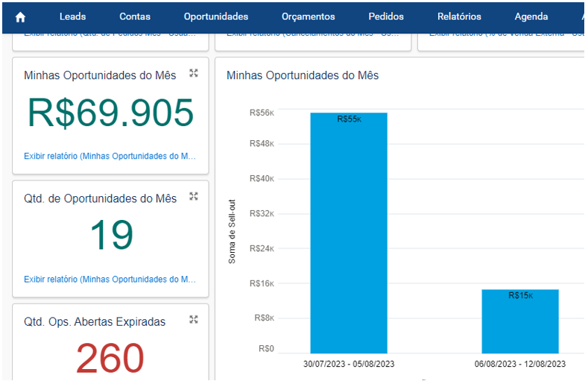Image resolution: width=588 pixels, height=381 pixels.
Task: Open the Leads menu
Action: pyautogui.click(x=72, y=16)
